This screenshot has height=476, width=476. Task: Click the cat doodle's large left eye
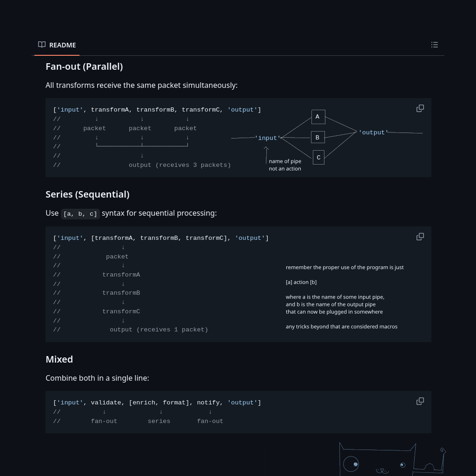351,464
